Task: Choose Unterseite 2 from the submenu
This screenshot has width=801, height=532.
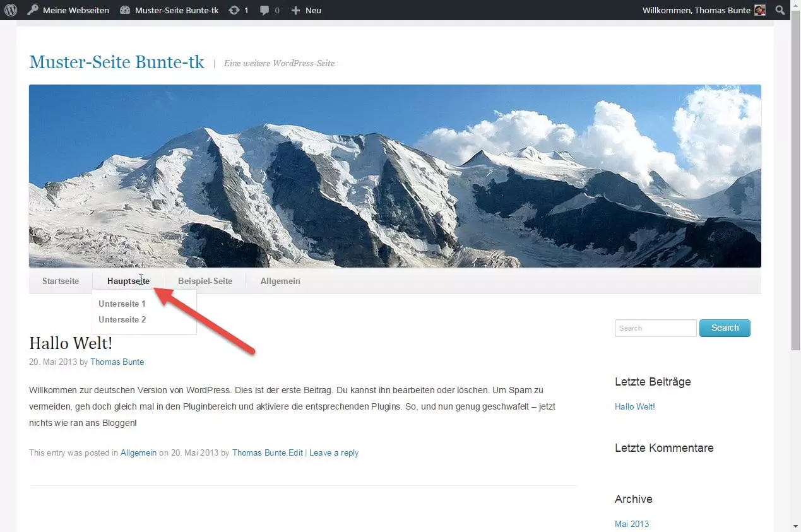Action: [x=122, y=319]
